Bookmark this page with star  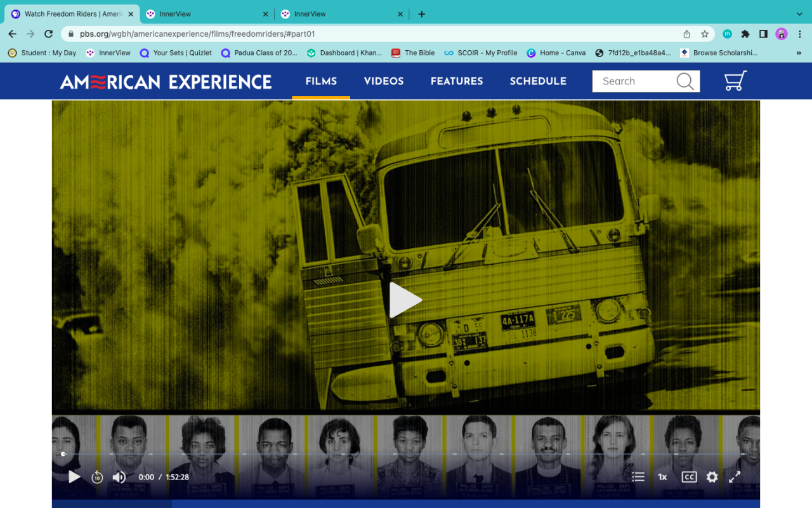coord(705,34)
